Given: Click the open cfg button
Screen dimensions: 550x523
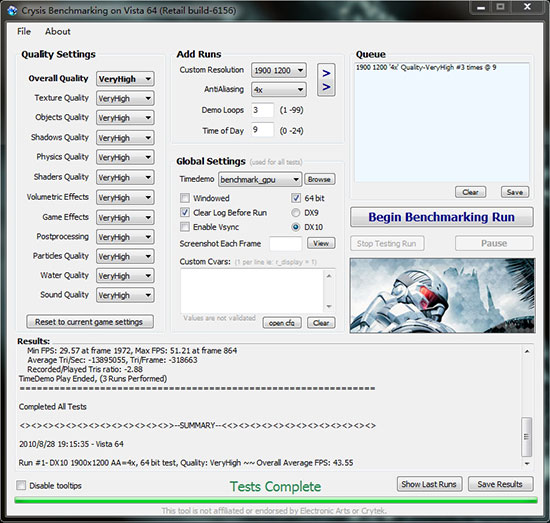Looking at the screenshot, I should tap(282, 323).
